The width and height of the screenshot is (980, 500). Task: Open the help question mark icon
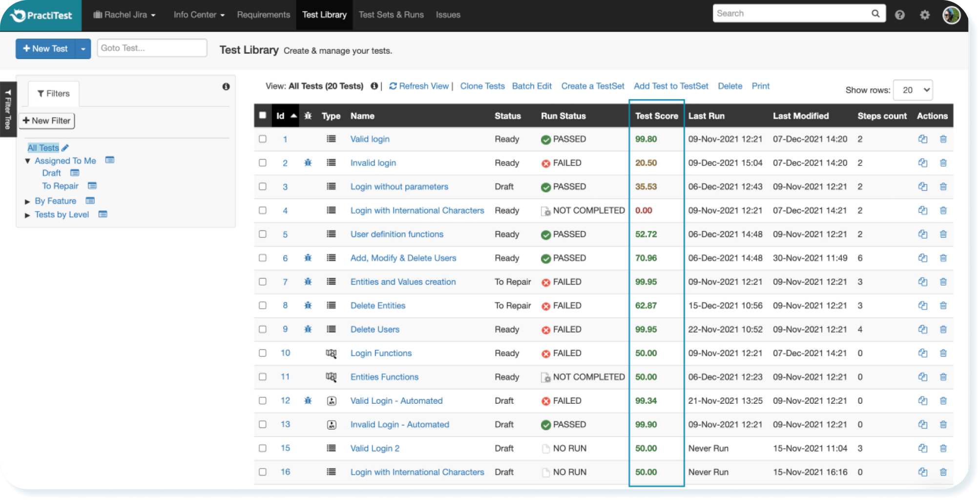tap(899, 15)
